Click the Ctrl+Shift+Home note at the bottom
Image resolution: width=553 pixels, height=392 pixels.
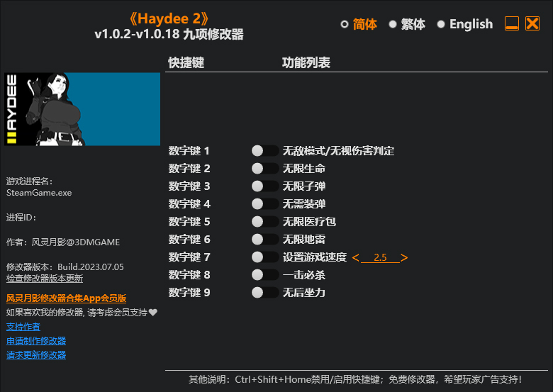point(355,380)
